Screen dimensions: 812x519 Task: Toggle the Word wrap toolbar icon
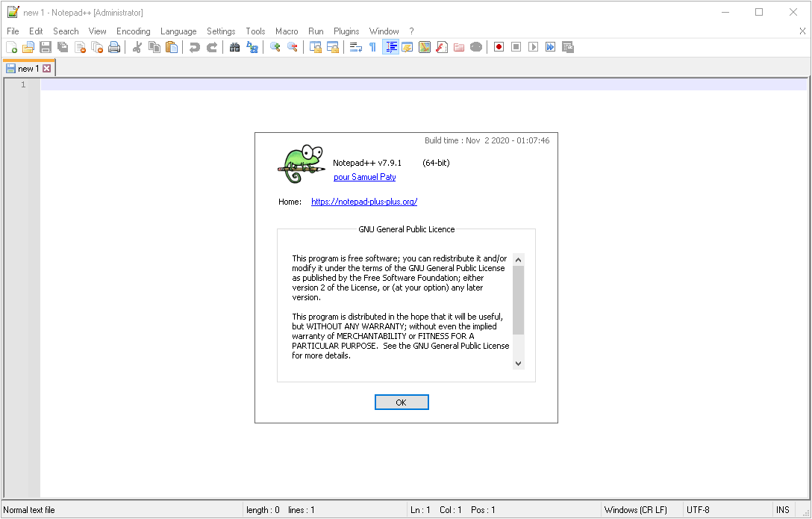tap(356, 47)
